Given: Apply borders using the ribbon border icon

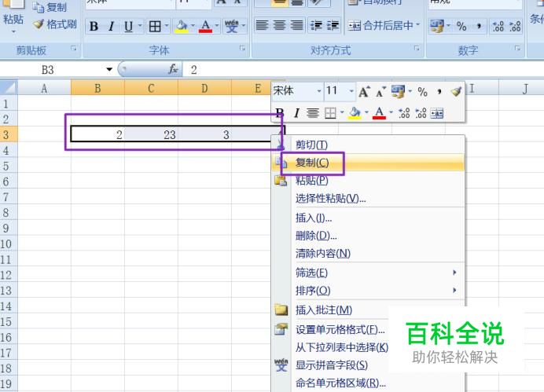Looking at the screenshot, I should point(155,26).
